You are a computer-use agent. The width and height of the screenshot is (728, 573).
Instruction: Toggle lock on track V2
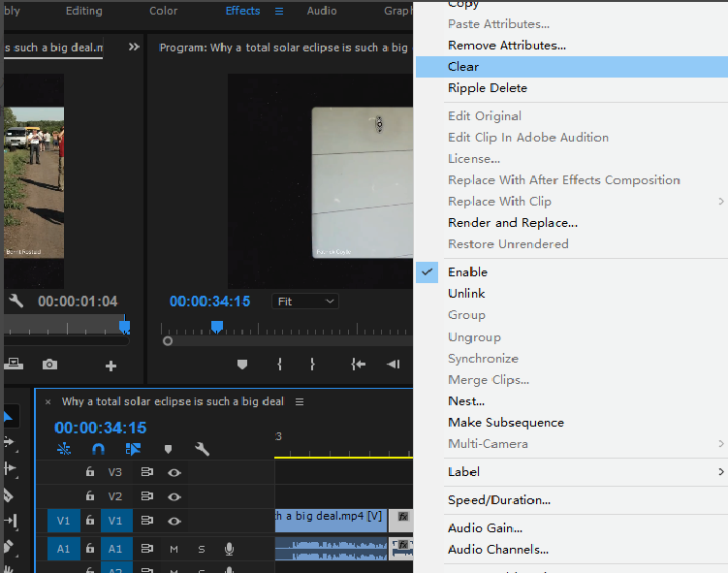90,496
